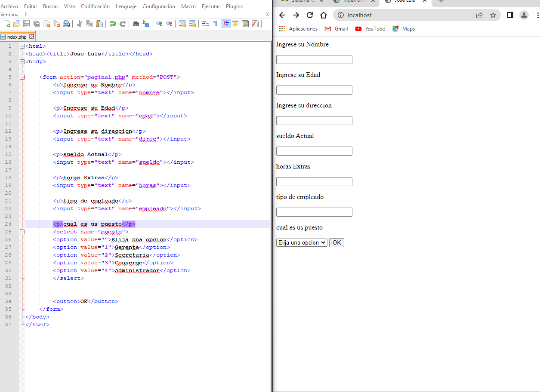
Task: Create a new file in Notepad++ toolbar
Action: pyautogui.click(x=7, y=24)
